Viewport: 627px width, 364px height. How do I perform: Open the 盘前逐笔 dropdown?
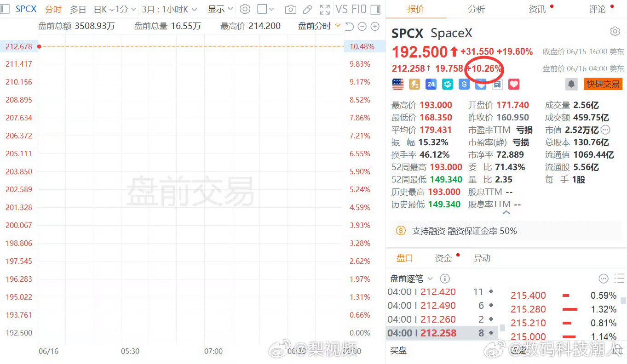coord(411,279)
